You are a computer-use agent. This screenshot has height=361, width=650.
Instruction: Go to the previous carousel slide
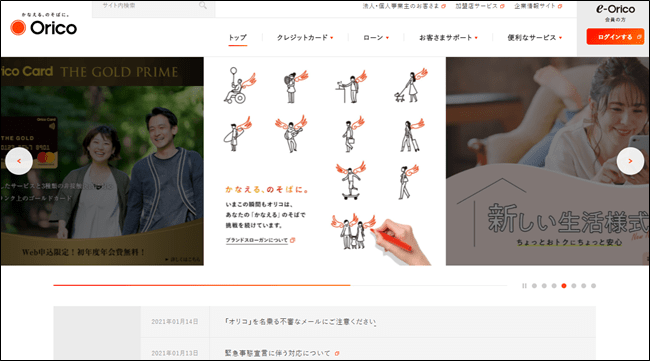(x=19, y=161)
